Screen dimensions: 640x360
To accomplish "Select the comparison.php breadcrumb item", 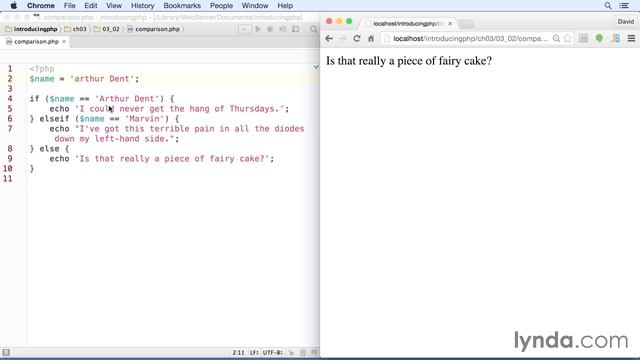I will pyautogui.click(x=153, y=29).
